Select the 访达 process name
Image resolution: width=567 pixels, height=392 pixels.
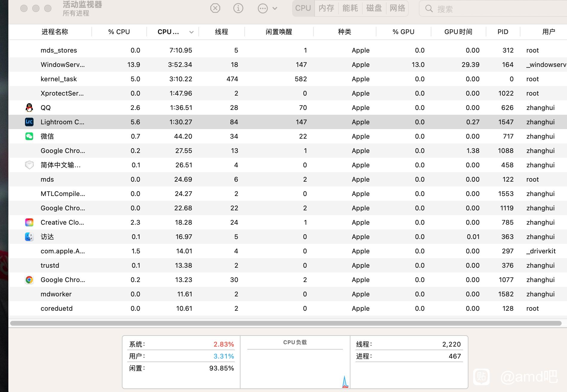click(x=47, y=237)
